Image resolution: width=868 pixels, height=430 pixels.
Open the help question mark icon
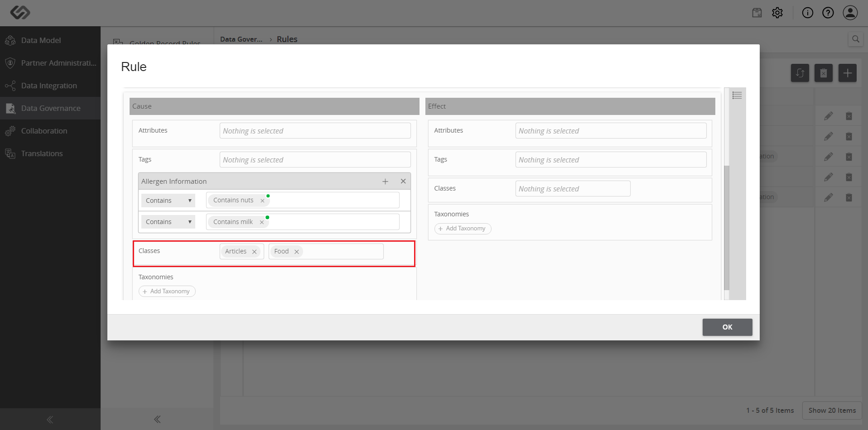[828, 13]
